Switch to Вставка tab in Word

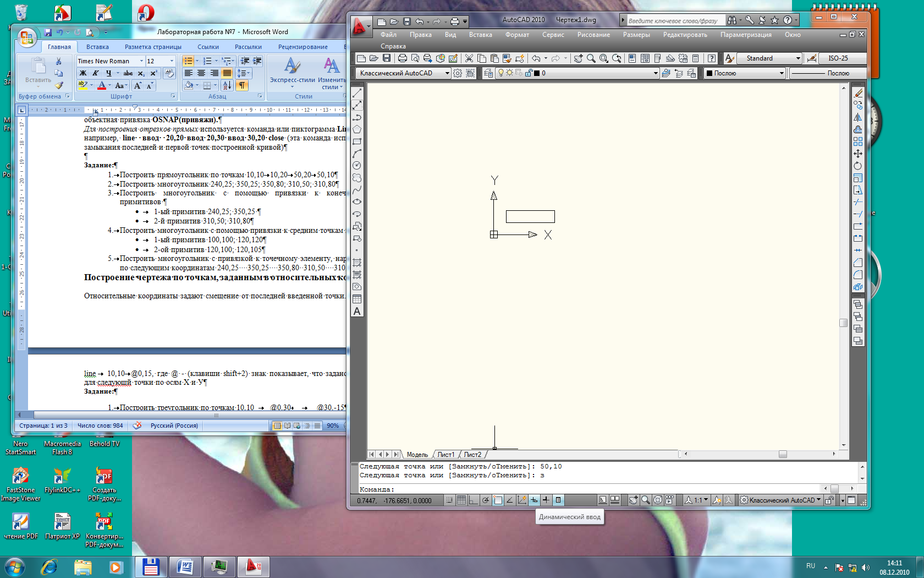(97, 47)
